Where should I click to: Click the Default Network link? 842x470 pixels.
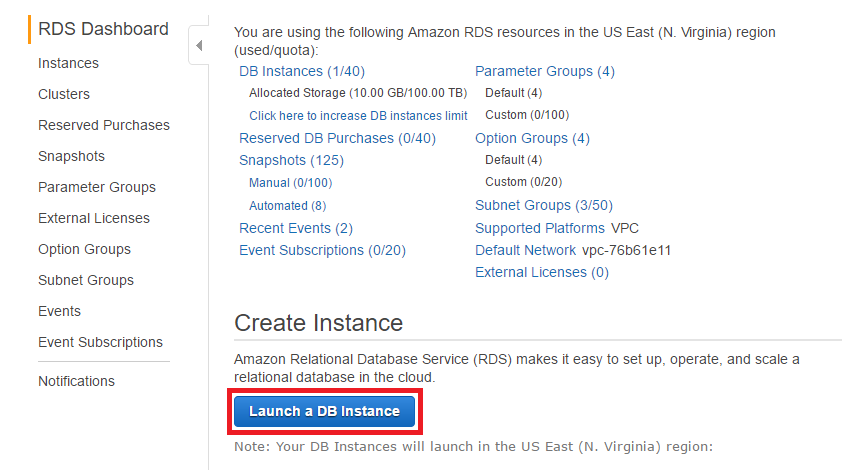point(525,250)
